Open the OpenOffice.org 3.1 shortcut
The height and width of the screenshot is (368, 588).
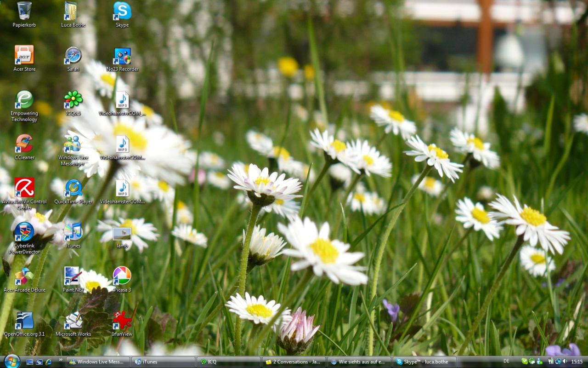coord(24,320)
